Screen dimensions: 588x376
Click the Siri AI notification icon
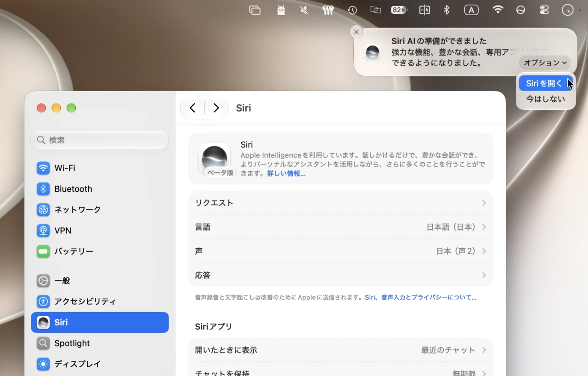pos(373,52)
